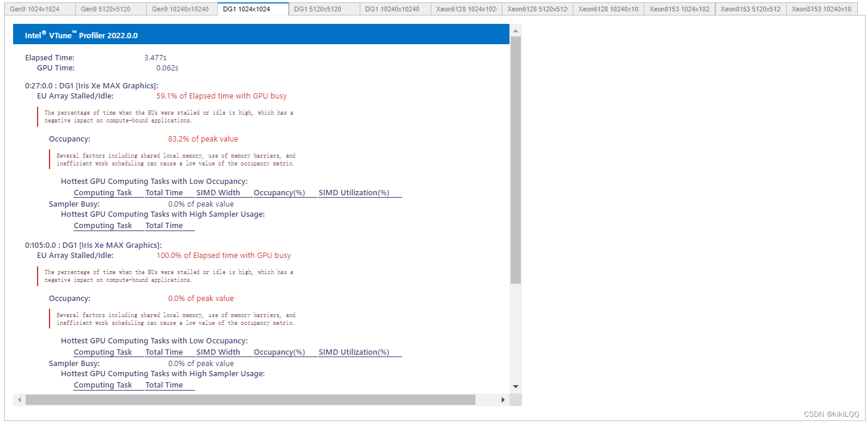868x424 pixels.
Task: Click SIMD Utilization(%) header in first Low Occupancy table
Action: (x=354, y=193)
